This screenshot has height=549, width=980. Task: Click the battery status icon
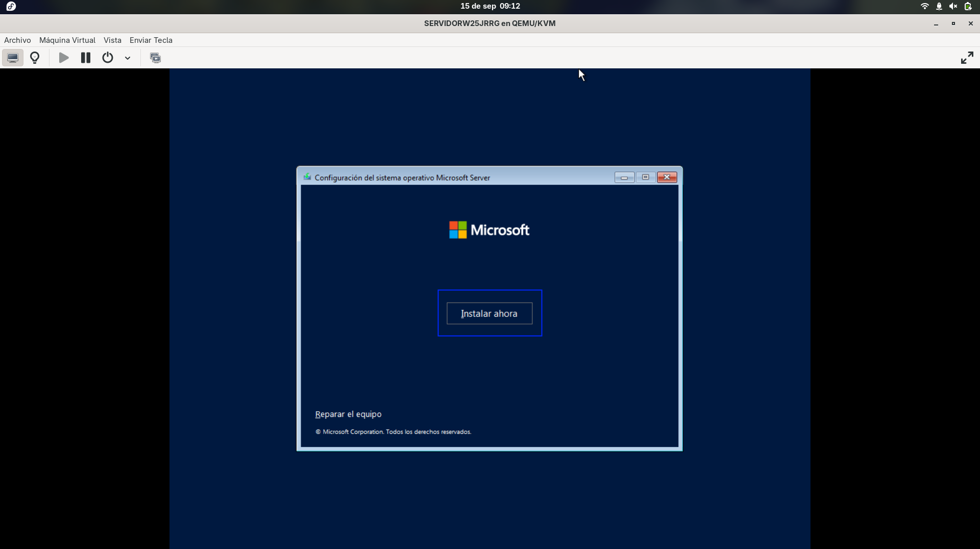pos(968,6)
